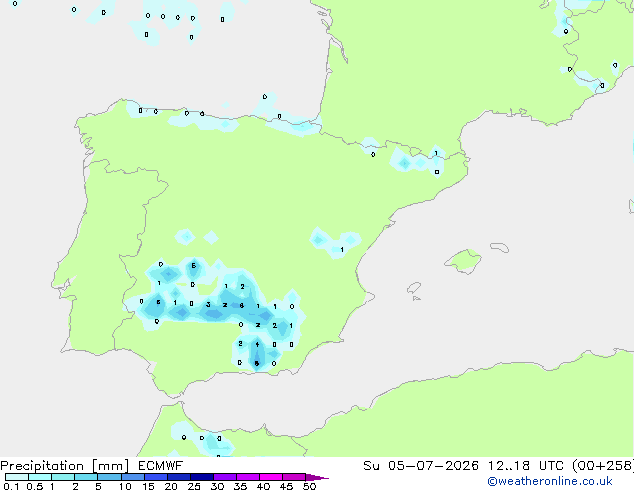Image resolution: width=634 pixels, height=490 pixels.
Task: Click Mallorca island on the map
Action: click(x=463, y=261)
